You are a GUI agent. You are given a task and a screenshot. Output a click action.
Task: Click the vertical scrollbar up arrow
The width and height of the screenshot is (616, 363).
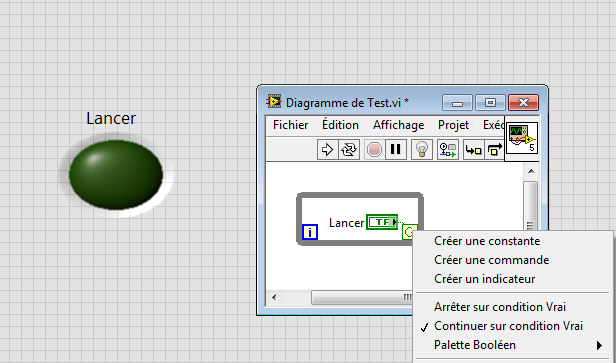pyautogui.click(x=531, y=171)
